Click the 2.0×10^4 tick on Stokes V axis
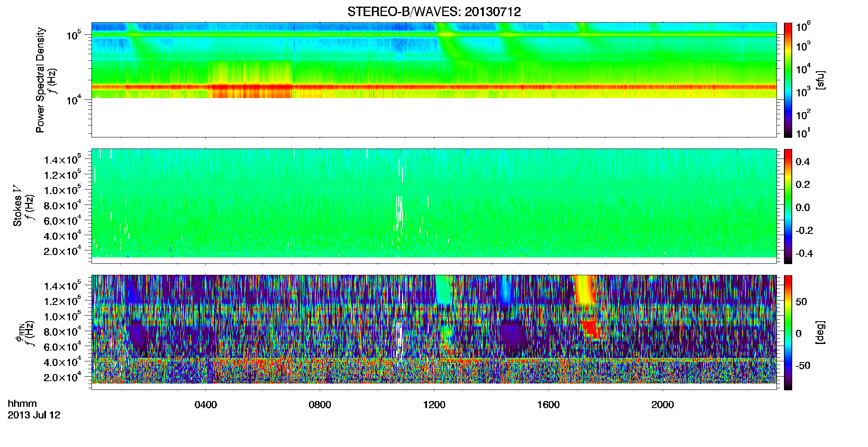The image size is (868, 447). click(63, 251)
